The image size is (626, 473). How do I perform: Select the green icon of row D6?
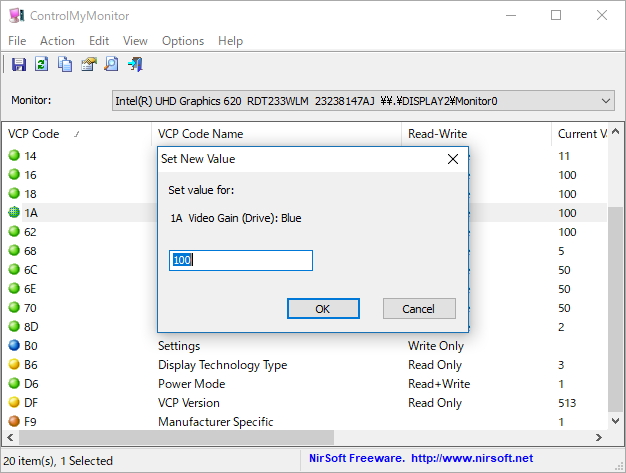coord(14,383)
